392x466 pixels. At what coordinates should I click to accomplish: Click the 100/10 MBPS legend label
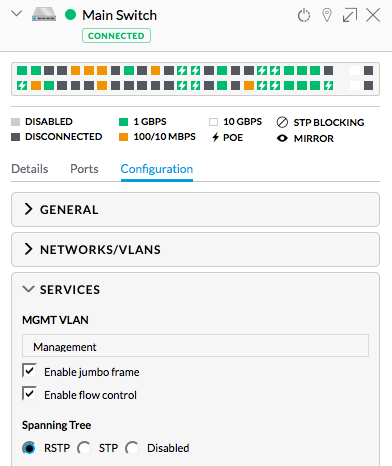click(165, 137)
